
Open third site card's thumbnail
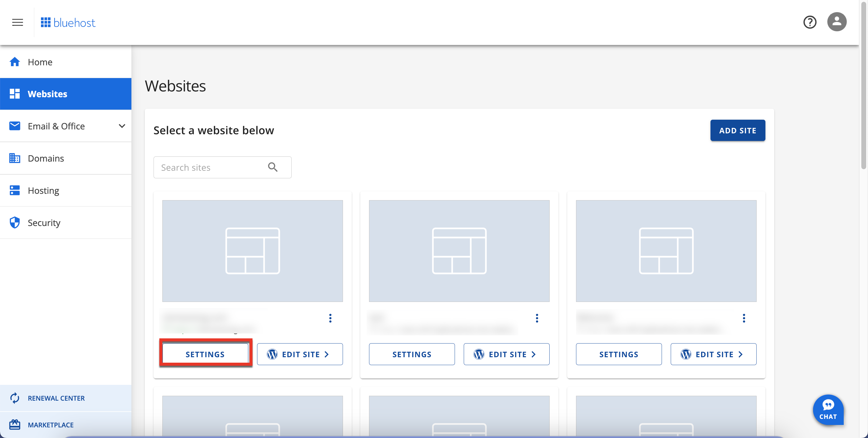coord(666,251)
